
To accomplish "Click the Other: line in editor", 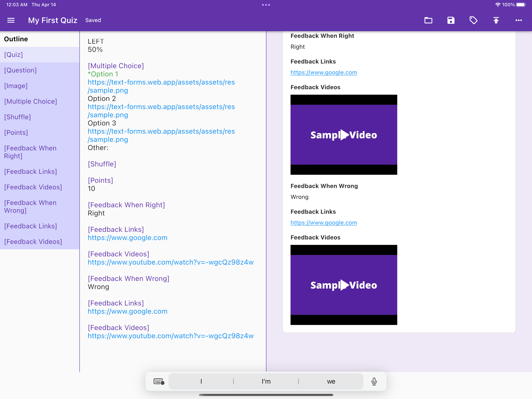I will (98, 147).
